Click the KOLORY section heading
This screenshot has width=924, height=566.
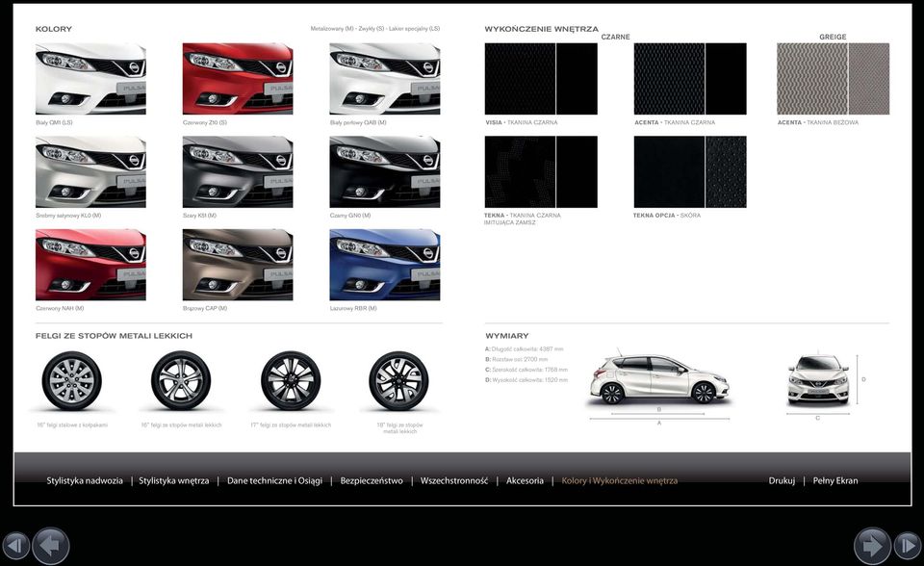coord(54,29)
